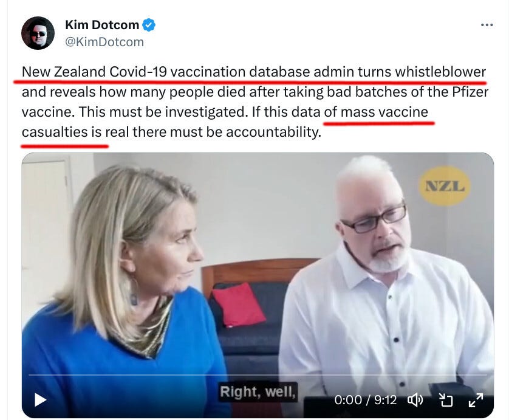Click the blue verified badge
The image size is (509, 420).
149,25
